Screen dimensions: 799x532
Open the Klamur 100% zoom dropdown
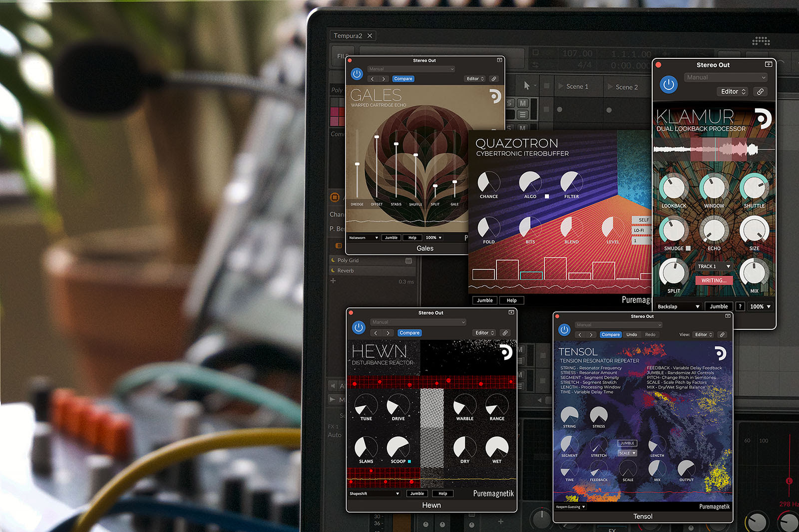tap(760, 306)
